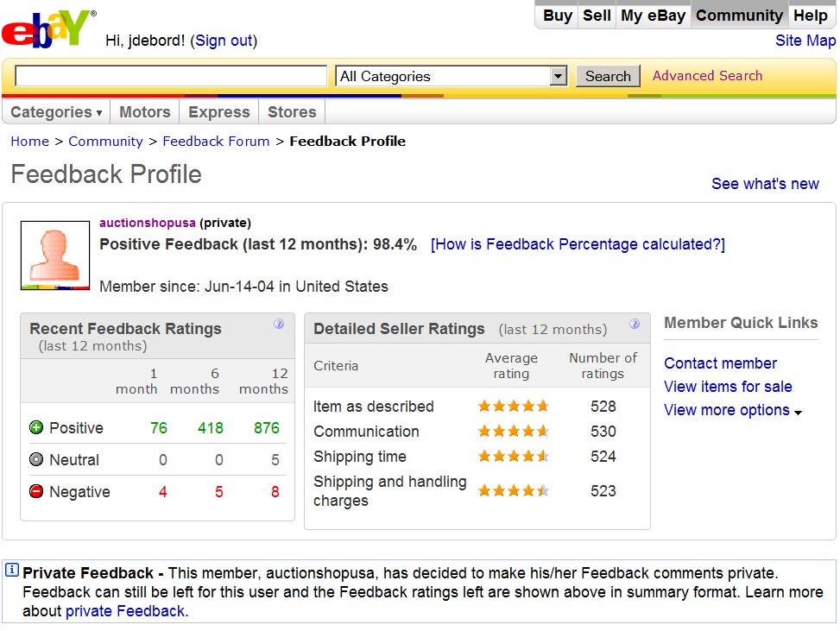Open help icon for Recent Feedback Ratings

[279, 324]
